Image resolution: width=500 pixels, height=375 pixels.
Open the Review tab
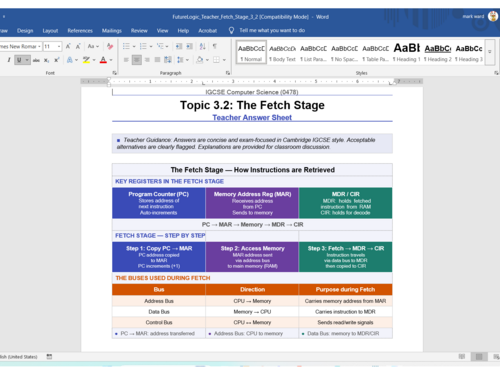(x=139, y=31)
